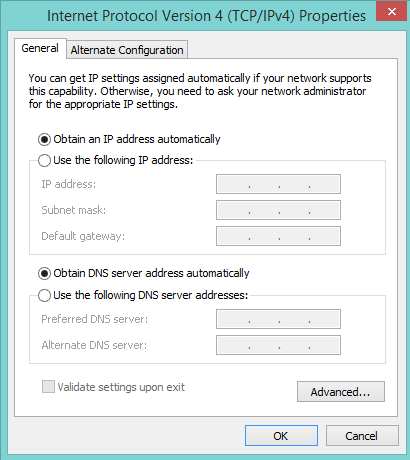Switch to the Alternate Configuration tab
Viewport: 410px width, 460px height.
[x=127, y=50]
